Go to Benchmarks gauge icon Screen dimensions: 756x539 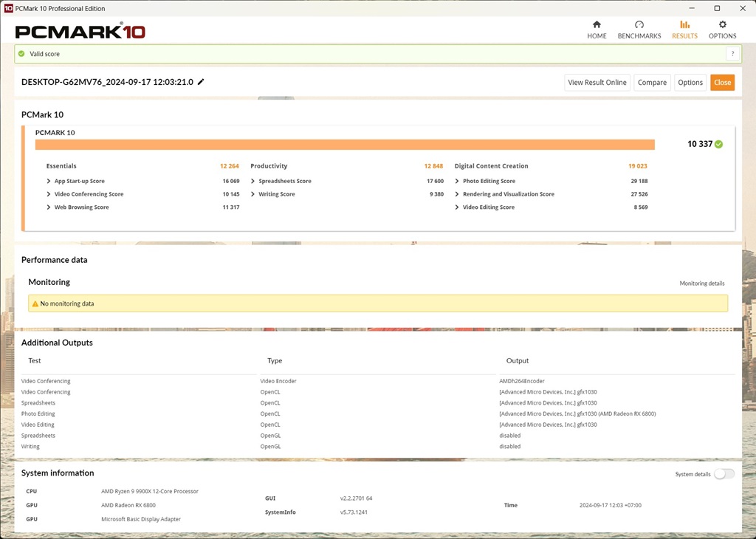click(x=639, y=25)
